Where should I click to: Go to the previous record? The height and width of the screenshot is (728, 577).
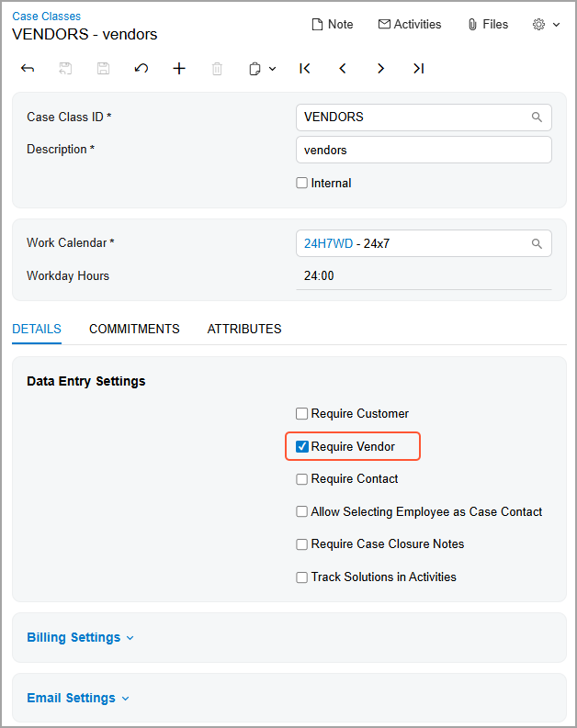coord(343,69)
